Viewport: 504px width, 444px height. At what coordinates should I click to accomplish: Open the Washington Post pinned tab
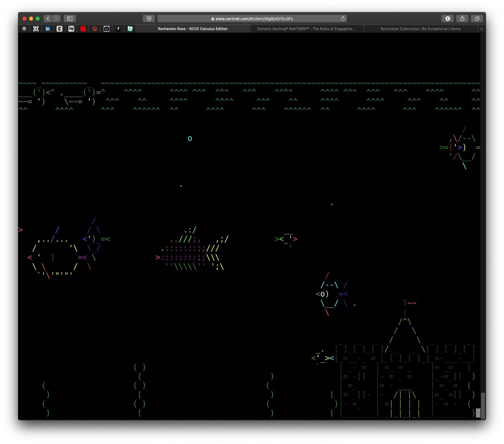coord(71,29)
